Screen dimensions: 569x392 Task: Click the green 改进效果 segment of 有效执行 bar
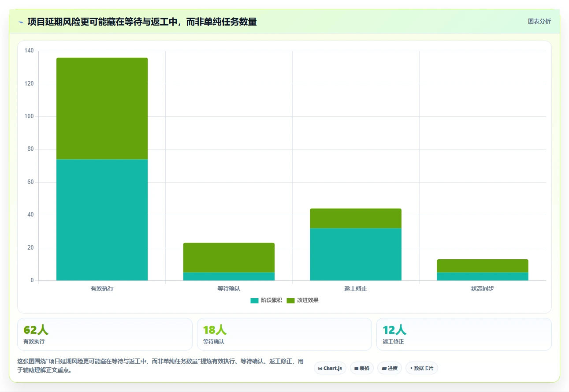click(x=102, y=108)
